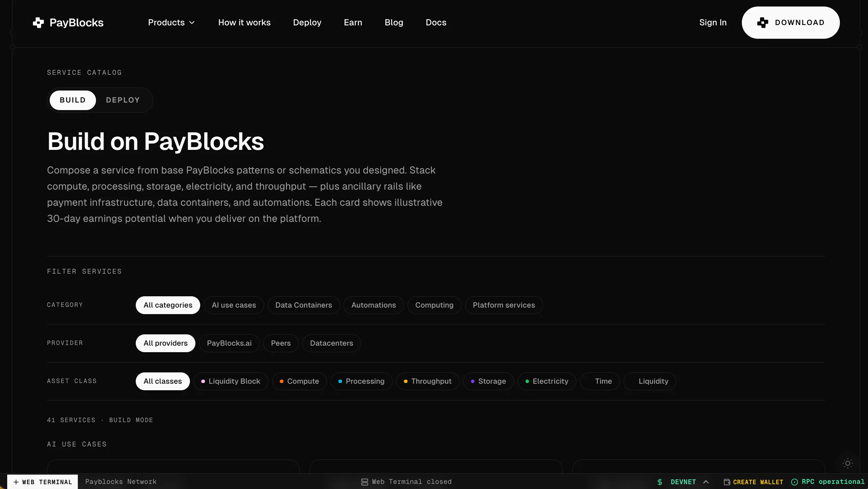Open the Docs nav item
This screenshot has height=489, width=868.
tap(436, 23)
